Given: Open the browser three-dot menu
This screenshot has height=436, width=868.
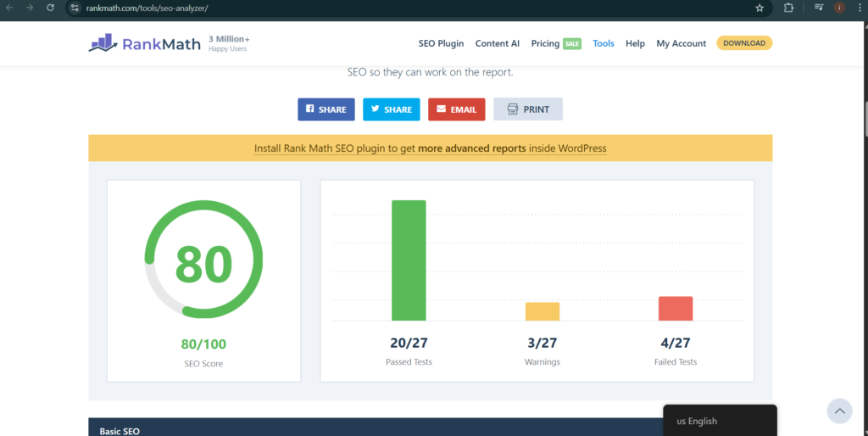Looking at the screenshot, I should tap(860, 8).
